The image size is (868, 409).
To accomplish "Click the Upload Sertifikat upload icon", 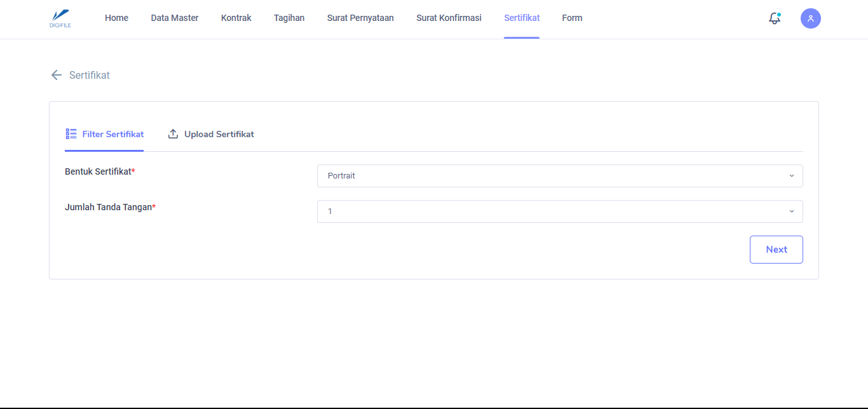I will (173, 134).
